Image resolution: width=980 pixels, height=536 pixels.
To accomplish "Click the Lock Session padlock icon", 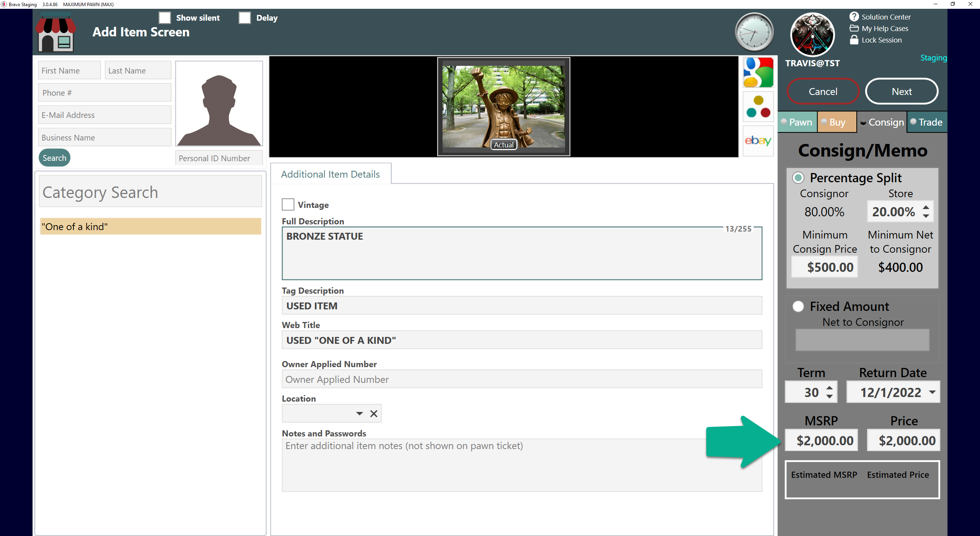I will [854, 40].
